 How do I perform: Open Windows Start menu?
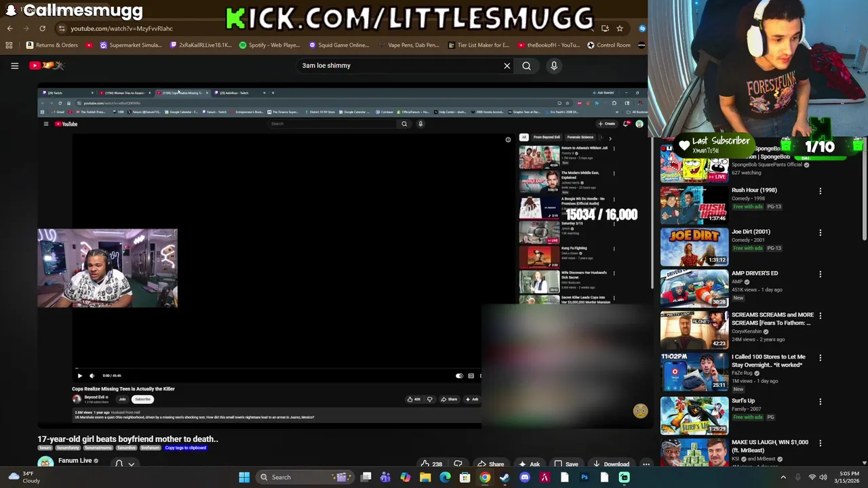click(244, 477)
